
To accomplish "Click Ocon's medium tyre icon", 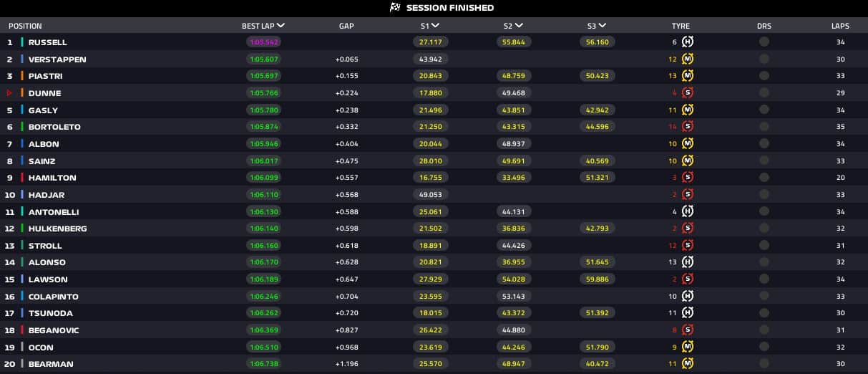I will click(688, 347).
